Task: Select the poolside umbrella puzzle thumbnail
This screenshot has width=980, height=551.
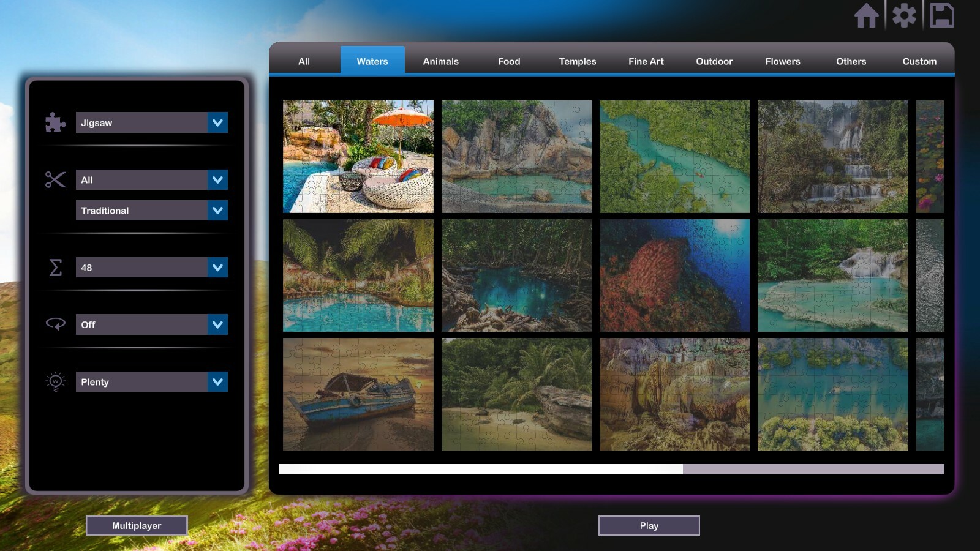Action: 358,156
